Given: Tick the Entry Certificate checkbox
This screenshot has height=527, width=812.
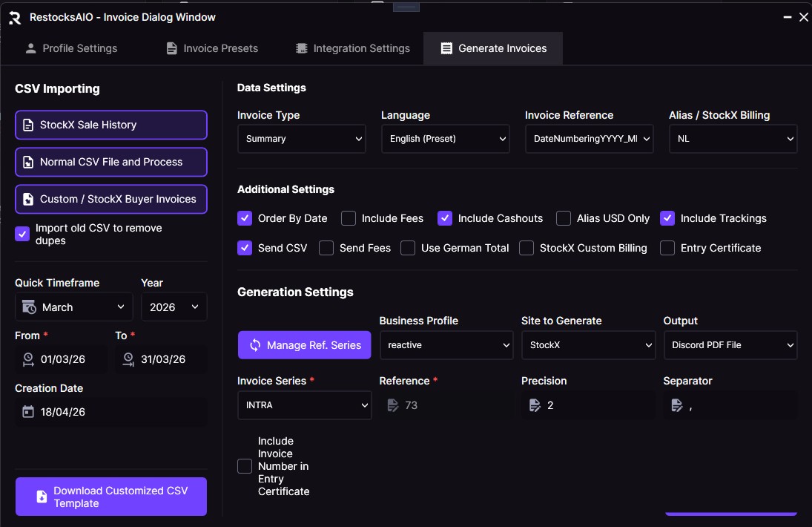Looking at the screenshot, I should pyautogui.click(x=667, y=248).
